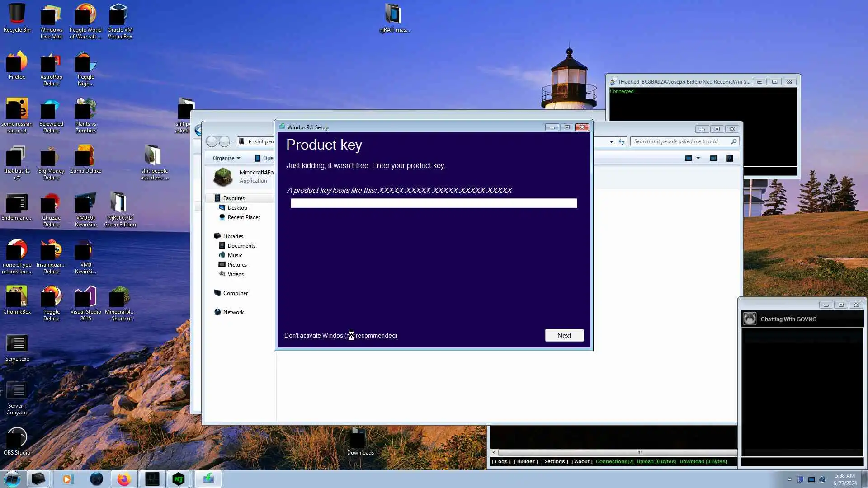
Task: Open the Organize dropdown menu
Action: [226, 158]
